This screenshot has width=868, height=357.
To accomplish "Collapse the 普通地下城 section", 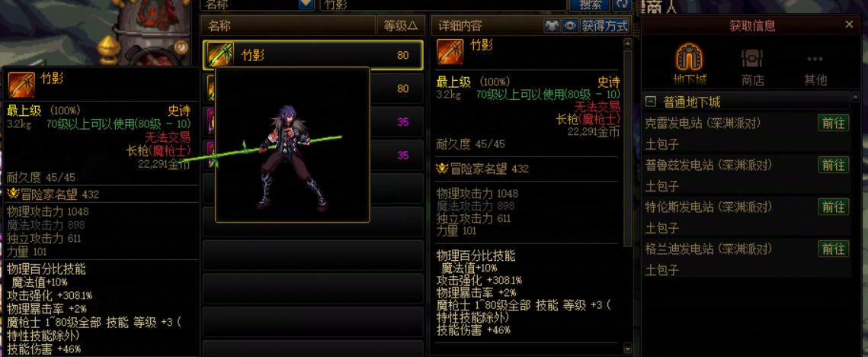I will click(x=652, y=102).
